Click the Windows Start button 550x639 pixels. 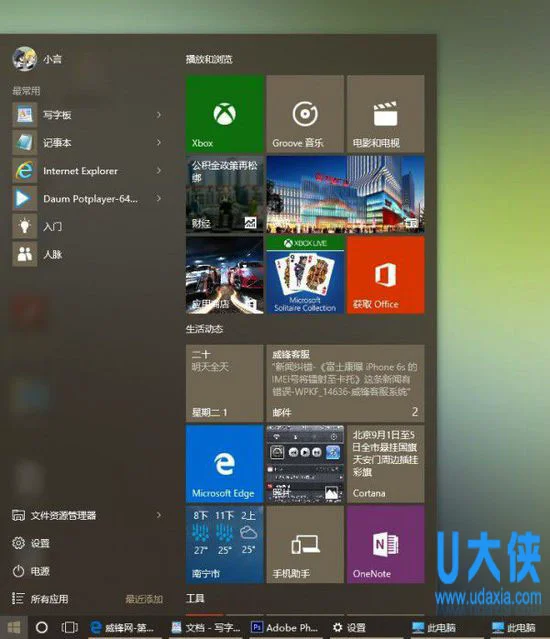[14, 627]
